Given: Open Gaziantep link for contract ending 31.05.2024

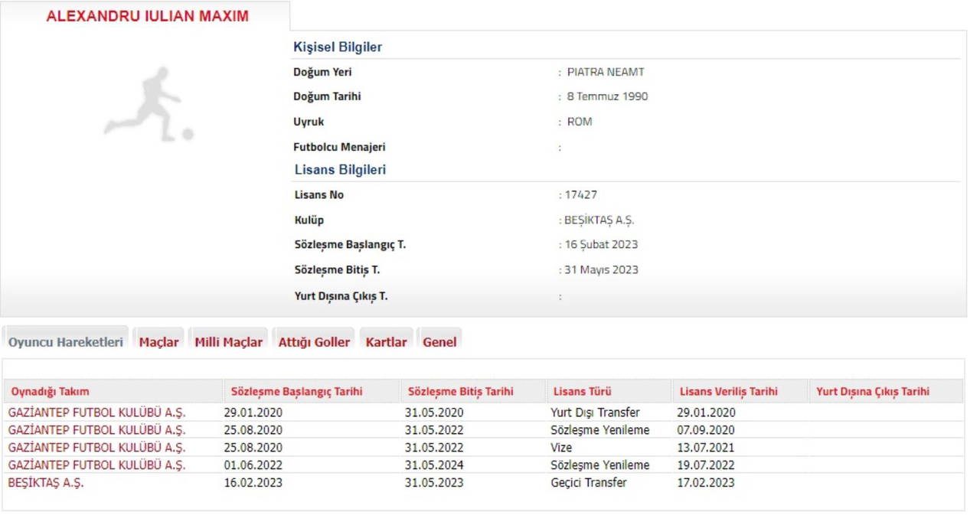Looking at the screenshot, I should pos(96,465).
